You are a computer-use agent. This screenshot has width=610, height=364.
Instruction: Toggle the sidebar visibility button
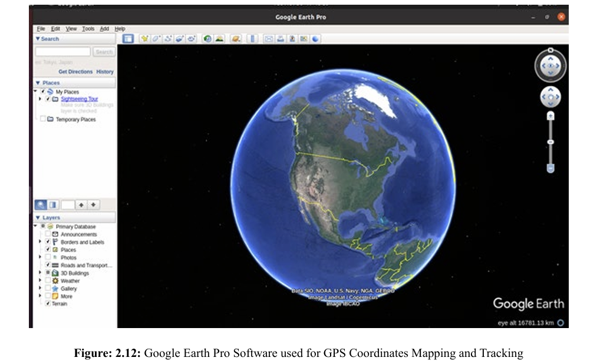coord(128,39)
